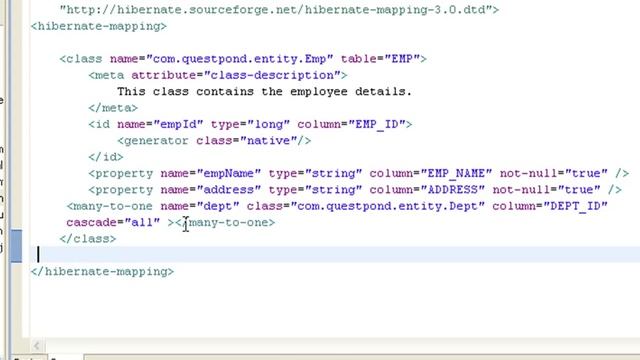
Task: Click the closing </meta> tag
Action: point(113,108)
